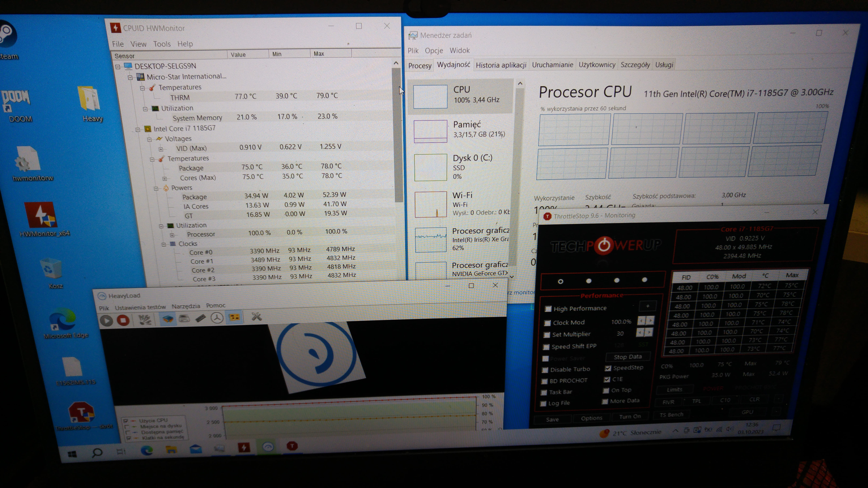Check BD PROCHOT option
Screen dimensions: 868x488
pos(544,382)
